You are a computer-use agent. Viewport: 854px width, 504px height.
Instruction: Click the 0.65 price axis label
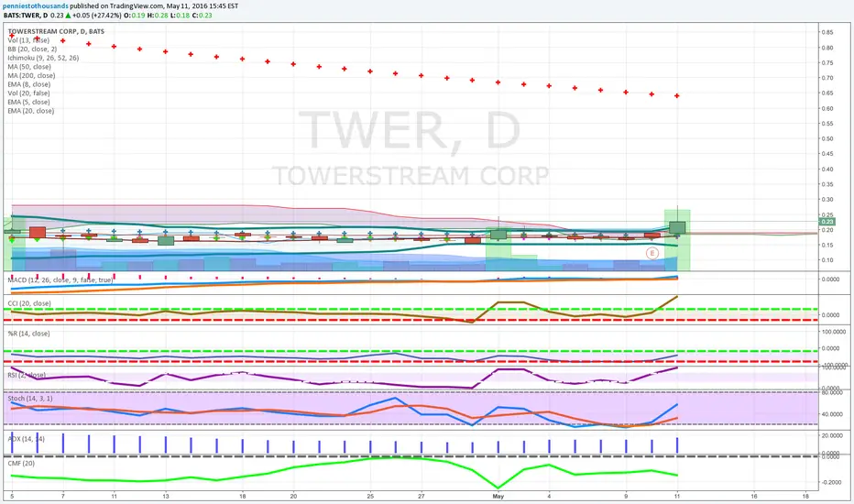[827, 93]
